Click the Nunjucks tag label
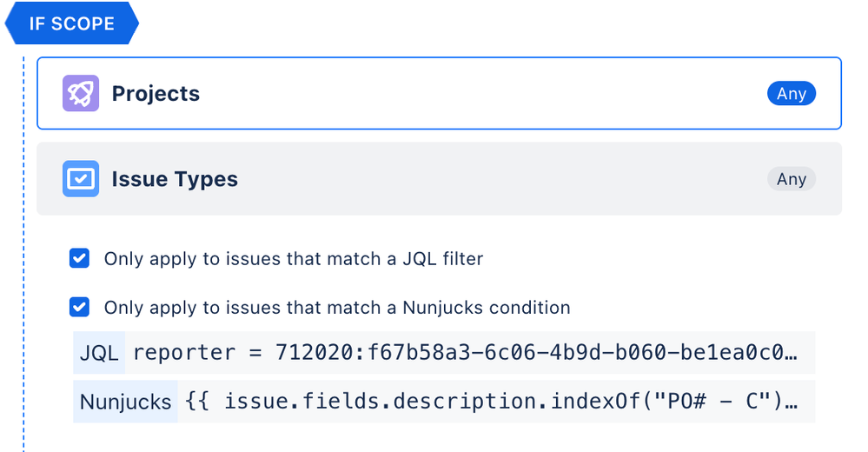Image resolution: width=868 pixels, height=452 pixels. (126, 402)
